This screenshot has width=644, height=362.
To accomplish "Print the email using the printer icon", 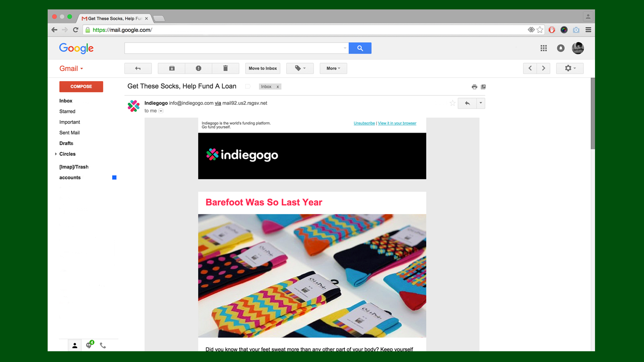I will click(x=474, y=87).
